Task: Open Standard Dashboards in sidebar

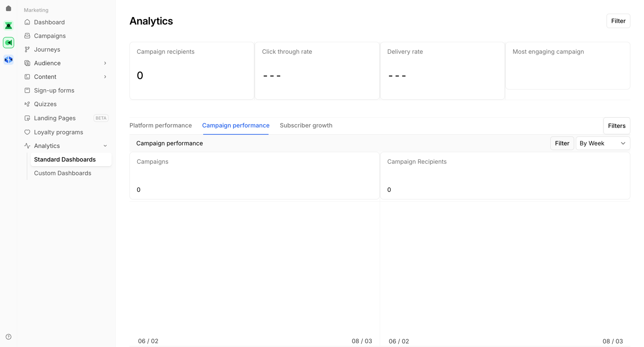Action: pyautogui.click(x=71, y=159)
